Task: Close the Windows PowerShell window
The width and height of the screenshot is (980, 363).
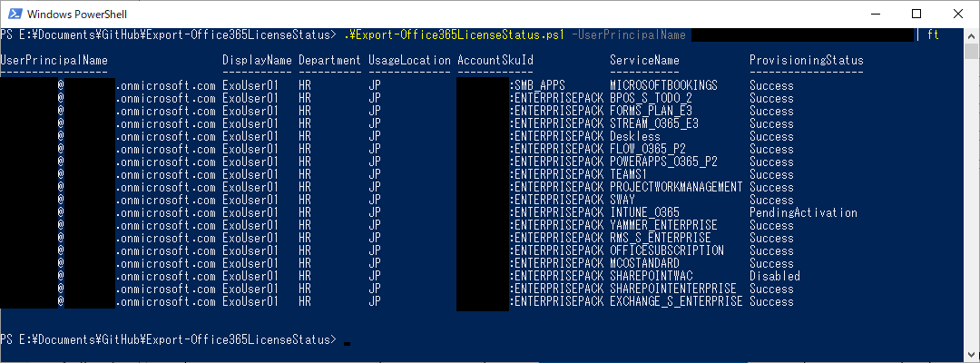Action: pos(956,13)
